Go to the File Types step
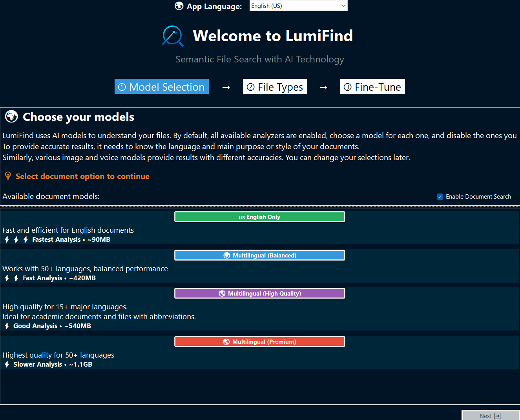This screenshot has height=420, width=520. coord(275,87)
